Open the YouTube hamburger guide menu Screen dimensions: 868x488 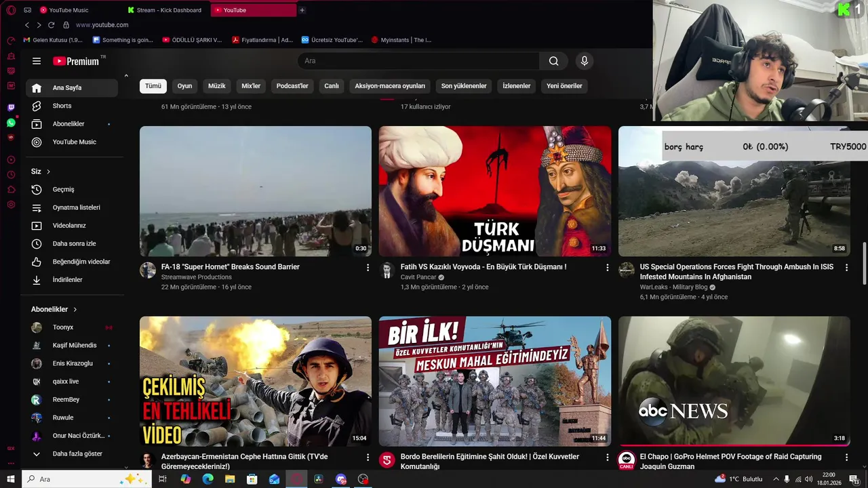pos(37,61)
